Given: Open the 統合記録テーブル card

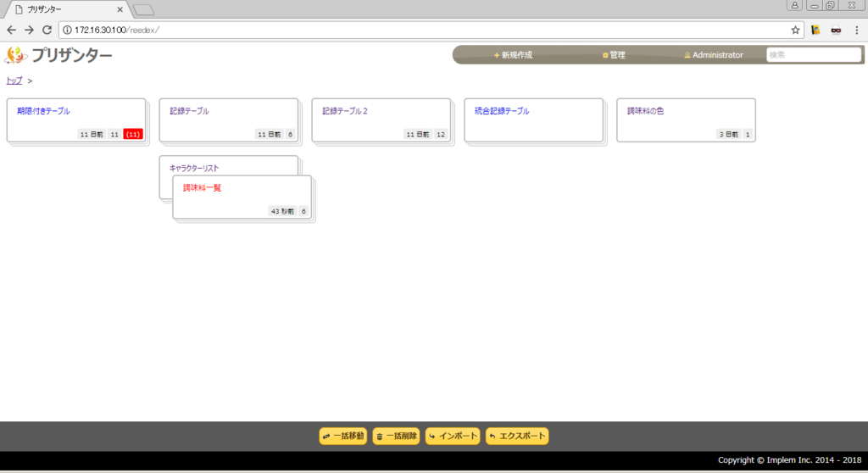Looking at the screenshot, I should [x=534, y=120].
